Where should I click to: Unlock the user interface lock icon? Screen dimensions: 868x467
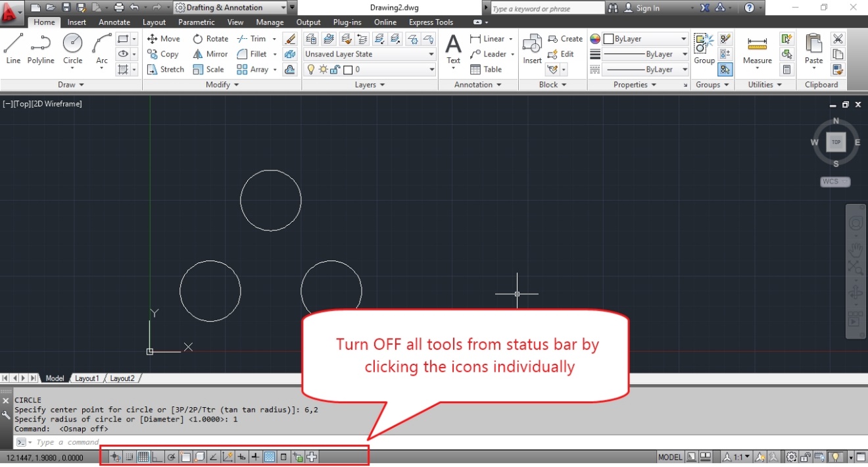point(806,456)
